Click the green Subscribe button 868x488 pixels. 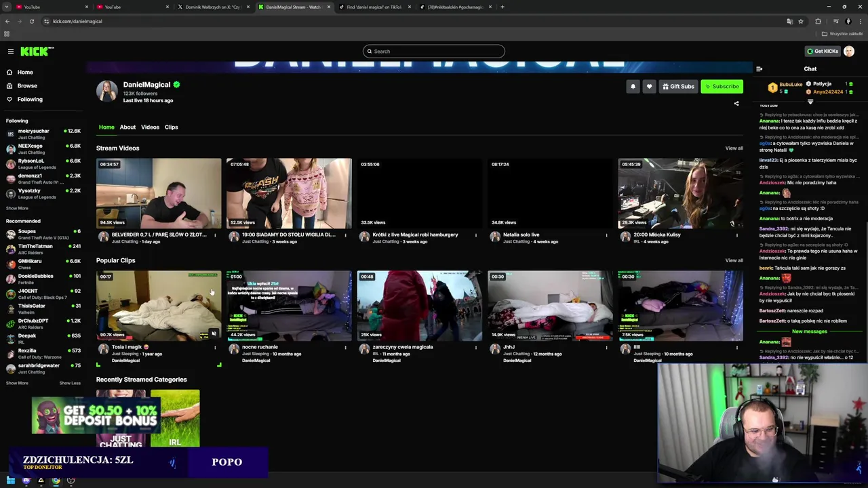pyautogui.click(x=721, y=86)
